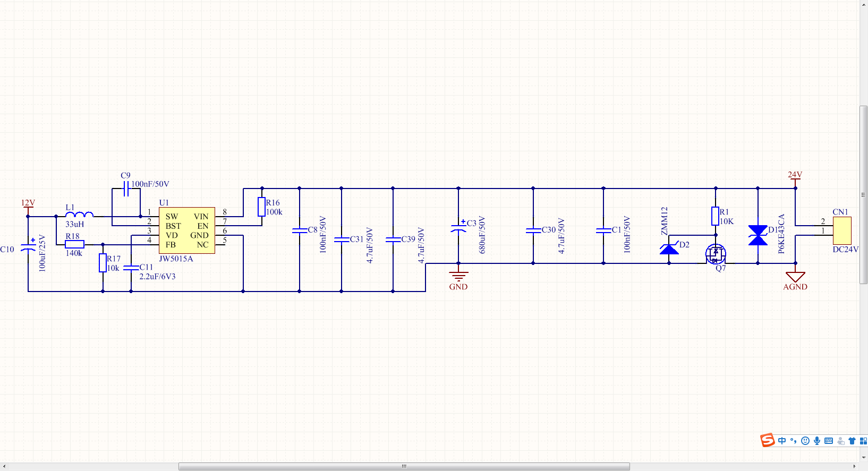This screenshot has height=471, width=868.
Task: Click the 33uH inductor value
Action: [x=75, y=225]
